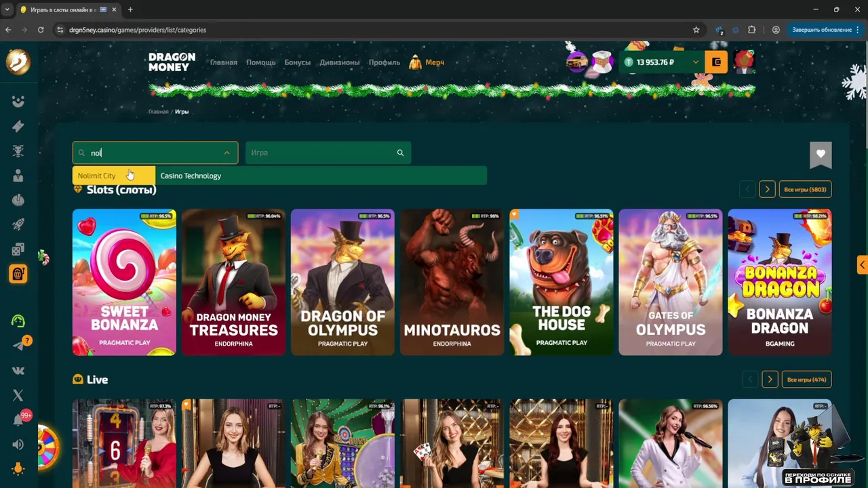Expand the balance currency dropdown

pos(695,62)
